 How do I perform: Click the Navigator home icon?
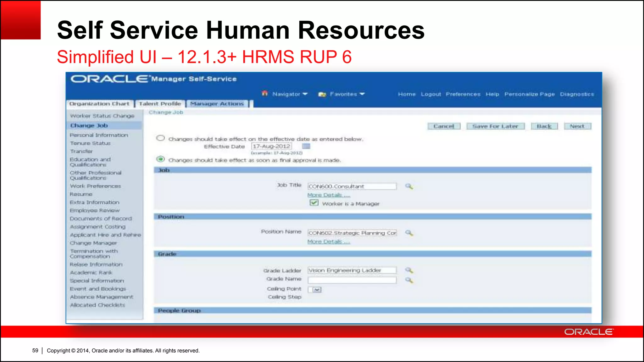point(265,94)
